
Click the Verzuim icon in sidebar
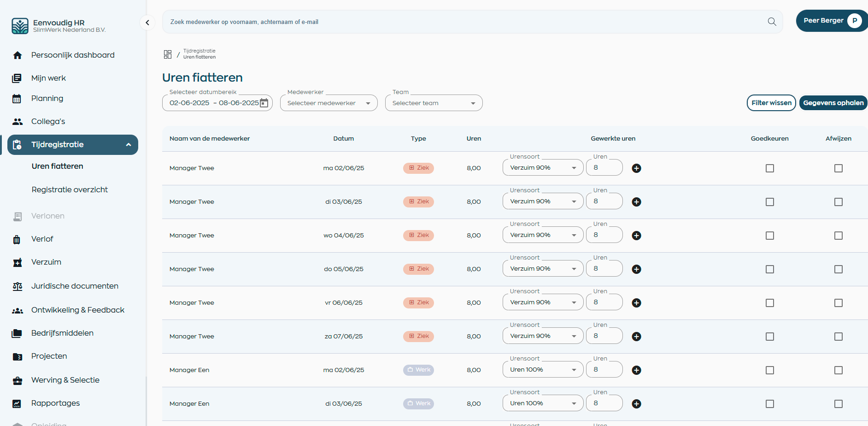click(x=18, y=262)
